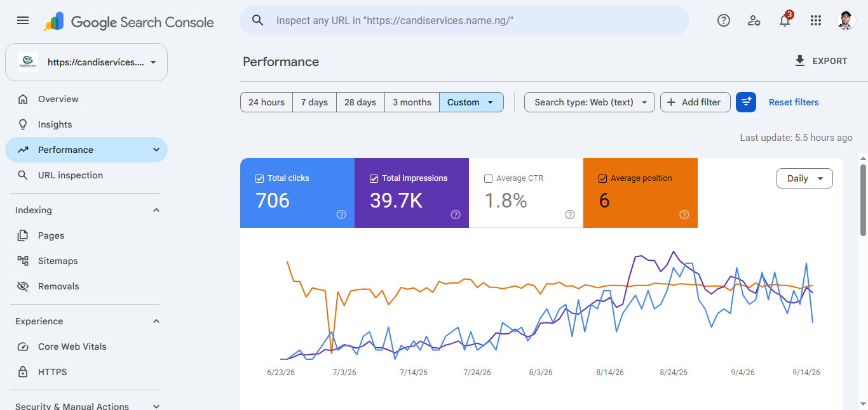Click the help icon on Average CTR card
The height and width of the screenshot is (410, 868).
pos(570,215)
